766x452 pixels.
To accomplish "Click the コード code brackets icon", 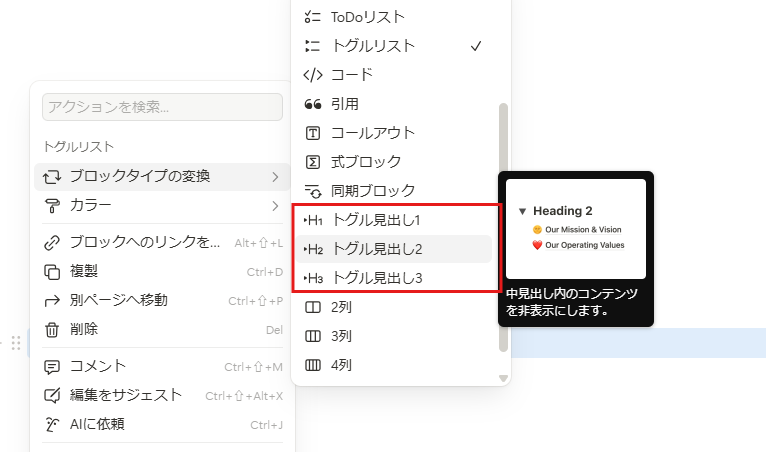I will pos(312,75).
